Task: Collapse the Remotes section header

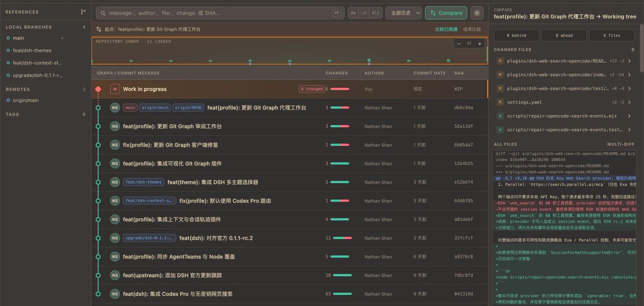Action: [45, 90]
